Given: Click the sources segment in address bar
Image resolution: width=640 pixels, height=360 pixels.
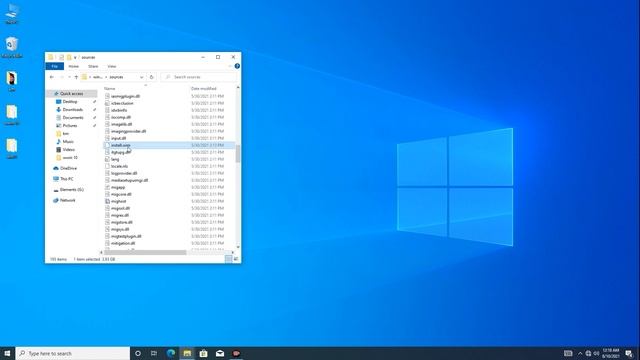Looking at the screenshot, I should coord(116,77).
